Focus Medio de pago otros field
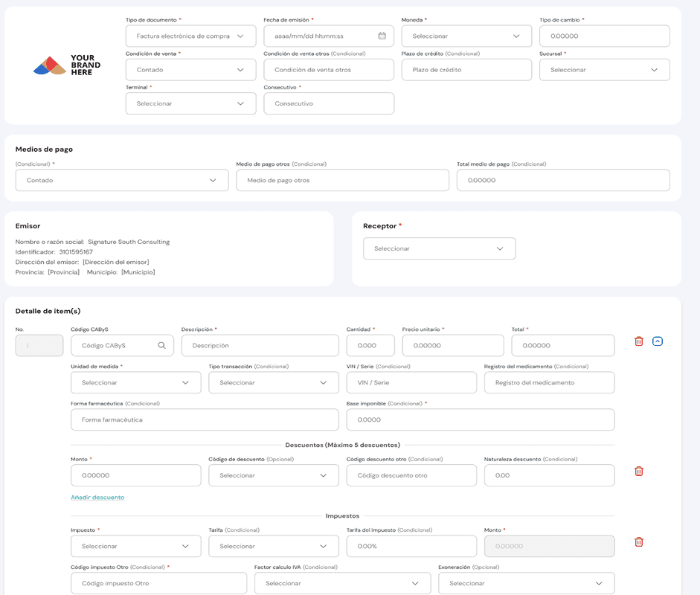 [x=342, y=180]
